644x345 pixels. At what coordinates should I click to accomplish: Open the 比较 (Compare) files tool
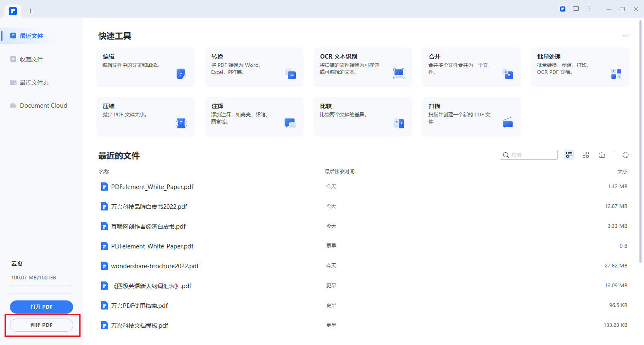pos(363,116)
